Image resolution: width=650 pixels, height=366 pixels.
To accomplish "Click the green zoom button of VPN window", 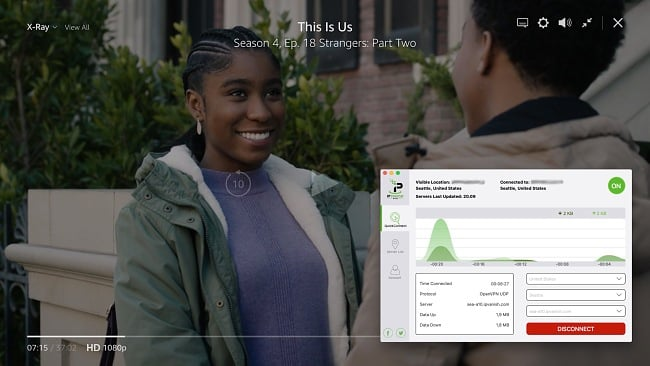I will tap(398, 173).
